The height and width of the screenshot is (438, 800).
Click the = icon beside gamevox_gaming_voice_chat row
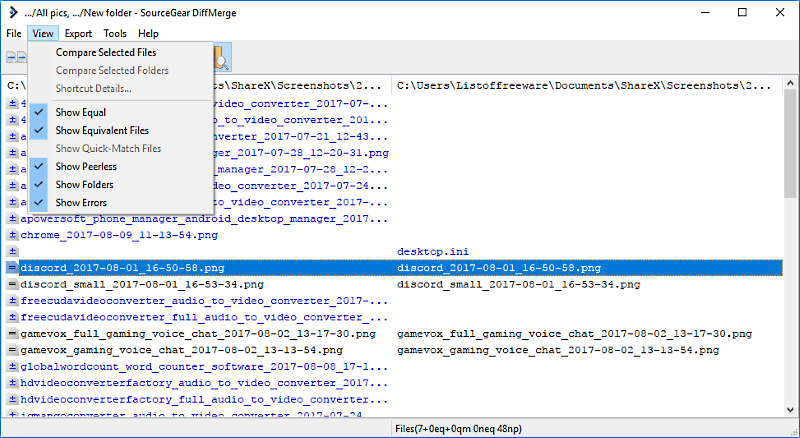point(13,350)
